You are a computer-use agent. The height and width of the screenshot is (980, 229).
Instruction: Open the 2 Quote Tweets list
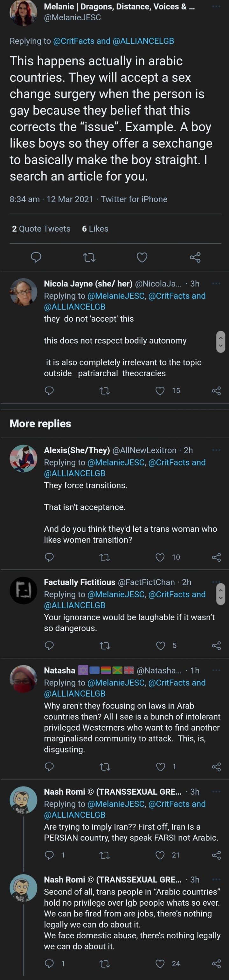(41, 229)
